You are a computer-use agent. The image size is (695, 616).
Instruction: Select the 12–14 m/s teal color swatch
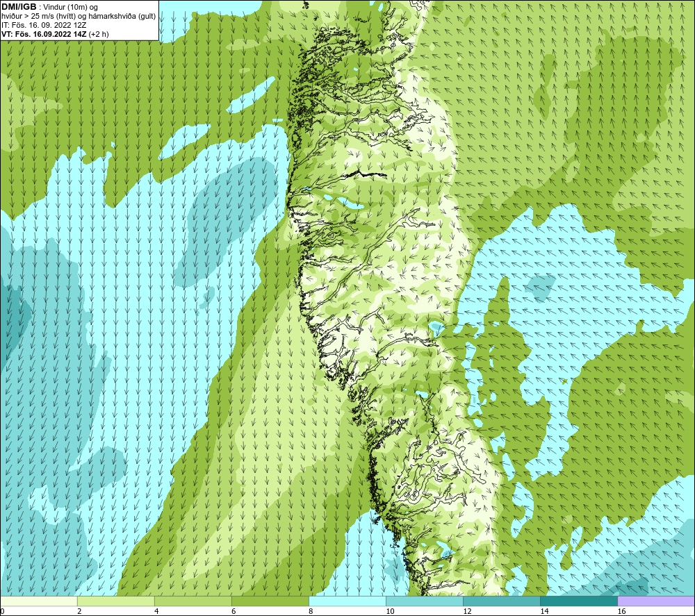pyautogui.click(x=501, y=601)
